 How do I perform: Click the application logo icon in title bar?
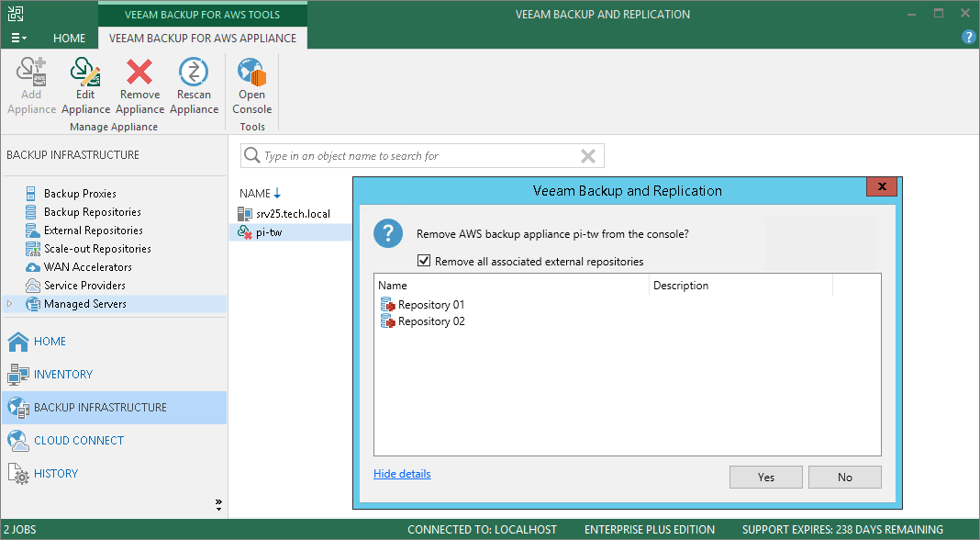pos(16,14)
